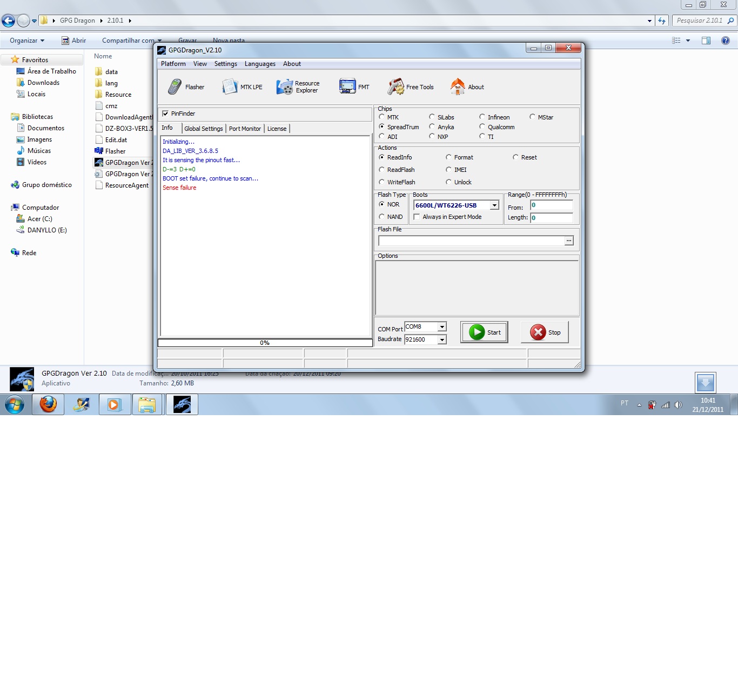Open the data folder in Explorer
Image resolution: width=738 pixels, height=700 pixels.
tap(111, 72)
